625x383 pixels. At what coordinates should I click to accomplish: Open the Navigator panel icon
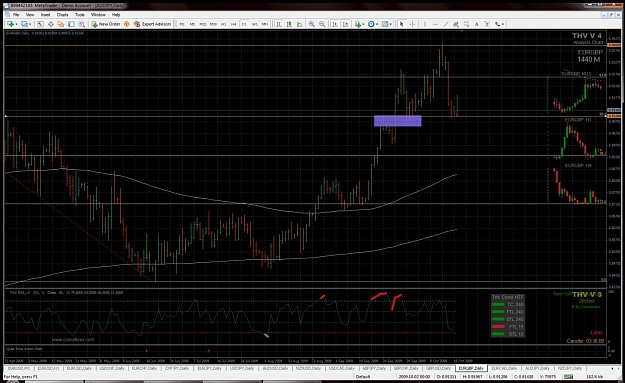pos(61,24)
